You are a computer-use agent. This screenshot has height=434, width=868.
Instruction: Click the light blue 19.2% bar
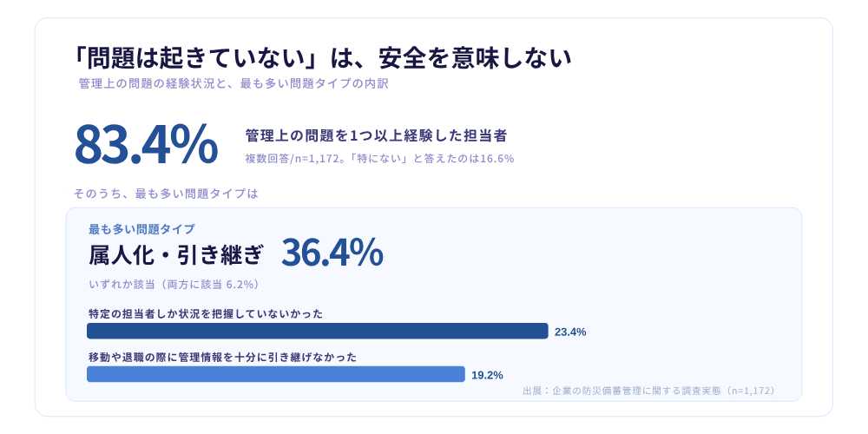[276, 374]
